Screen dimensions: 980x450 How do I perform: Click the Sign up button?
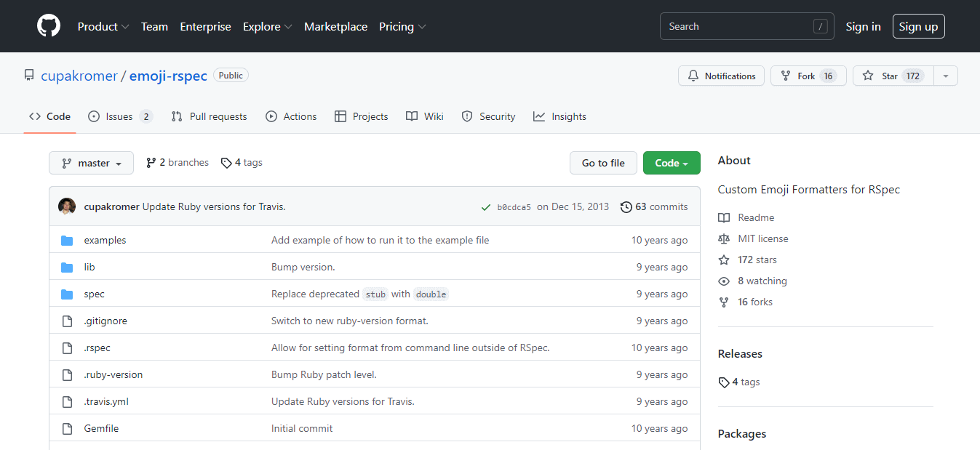point(918,26)
